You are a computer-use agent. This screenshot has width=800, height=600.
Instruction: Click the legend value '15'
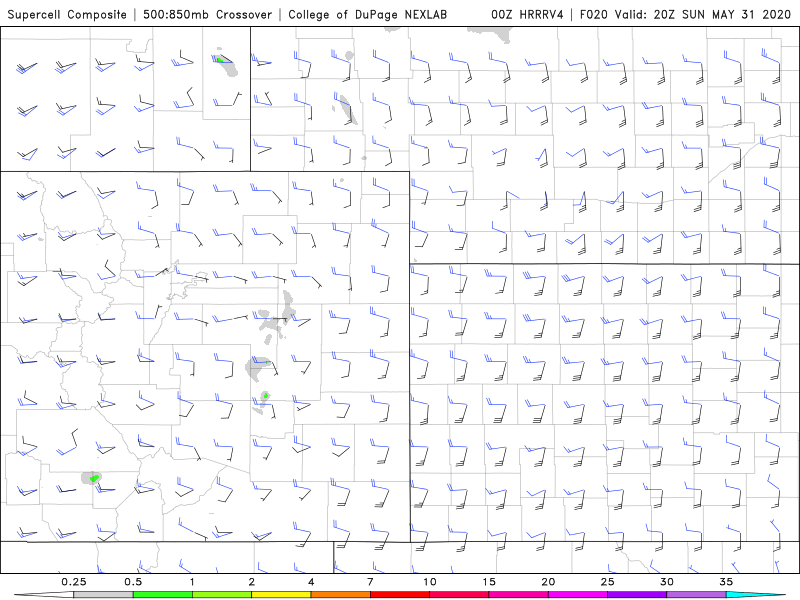click(489, 582)
